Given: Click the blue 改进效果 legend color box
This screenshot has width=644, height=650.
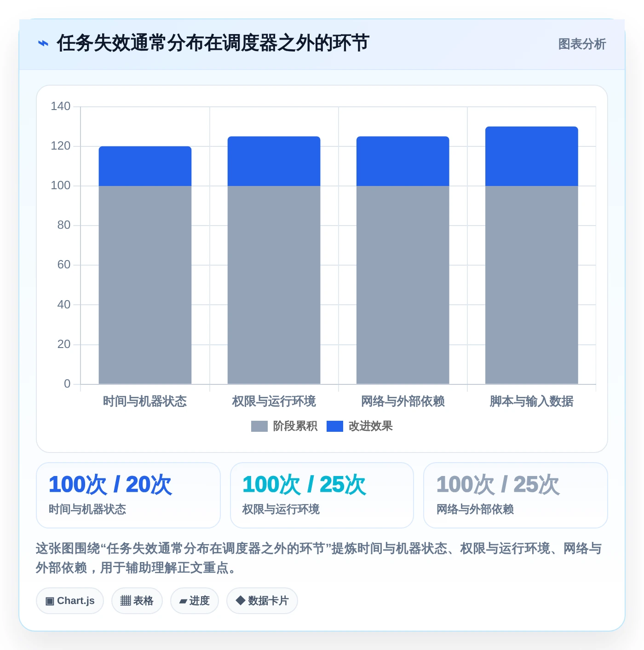Looking at the screenshot, I should click(335, 426).
